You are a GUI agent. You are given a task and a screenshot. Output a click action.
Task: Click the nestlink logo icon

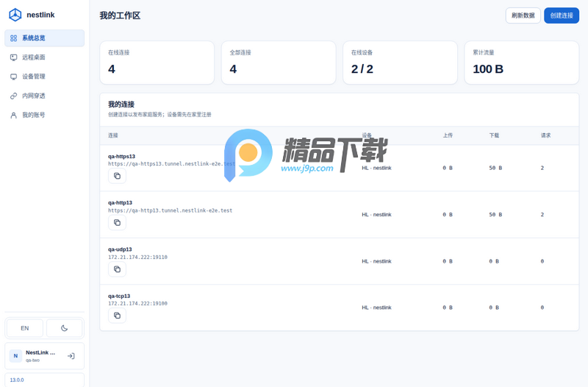(x=15, y=15)
